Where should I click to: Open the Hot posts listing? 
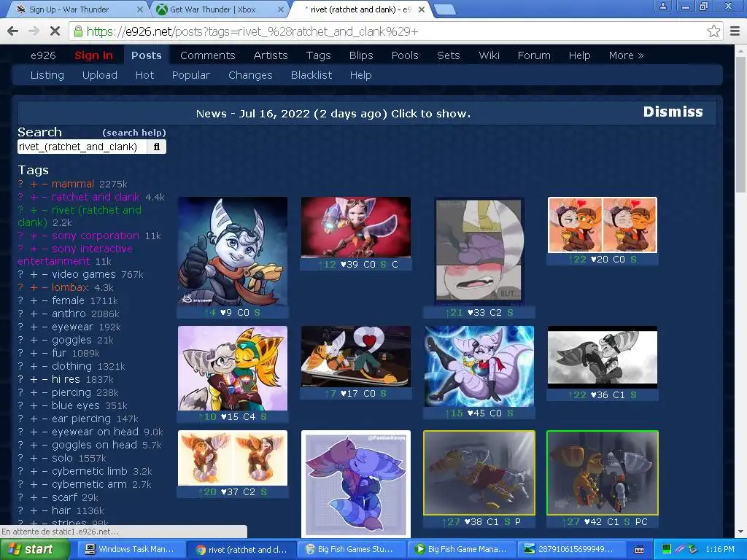pos(144,75)
